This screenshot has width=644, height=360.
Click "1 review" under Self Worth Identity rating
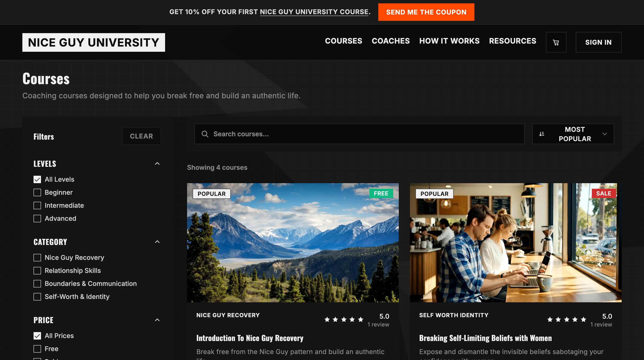[x=601, y=325]
